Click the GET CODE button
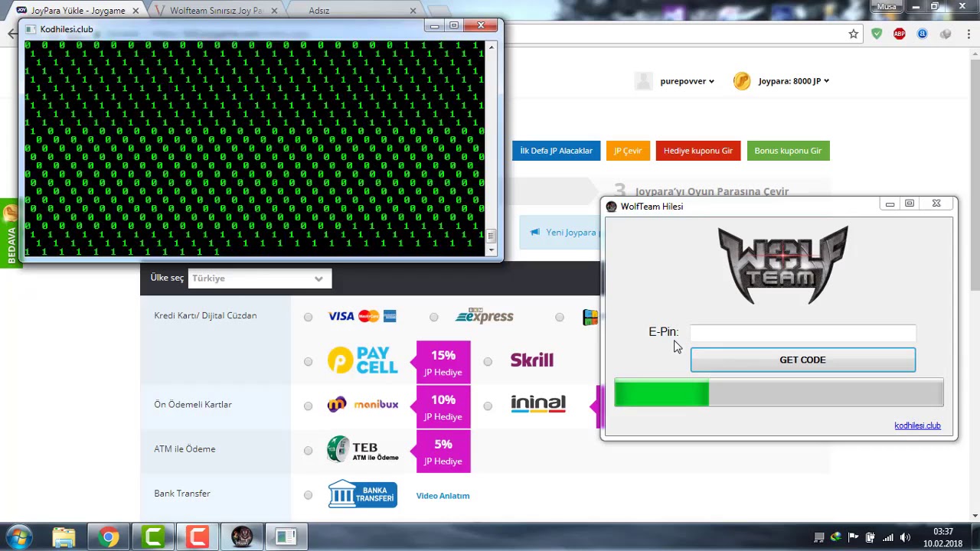Screen dimensions: 980x551 802,360
